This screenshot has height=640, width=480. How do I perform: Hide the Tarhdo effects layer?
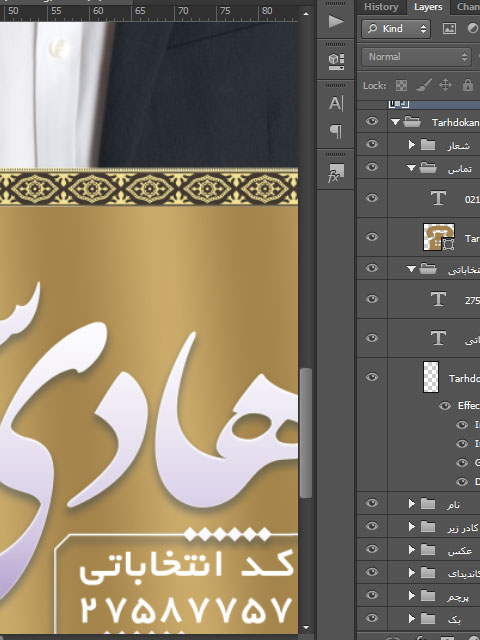click(x=372, y=377)
